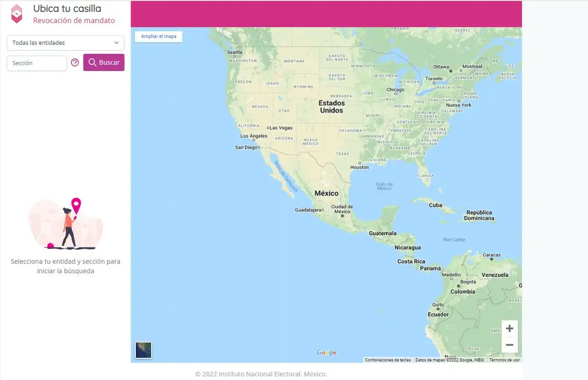Click the Ubica tu casilla title
Image resolution: width=588 pixels, height=380 pixels.
(67, 8)
